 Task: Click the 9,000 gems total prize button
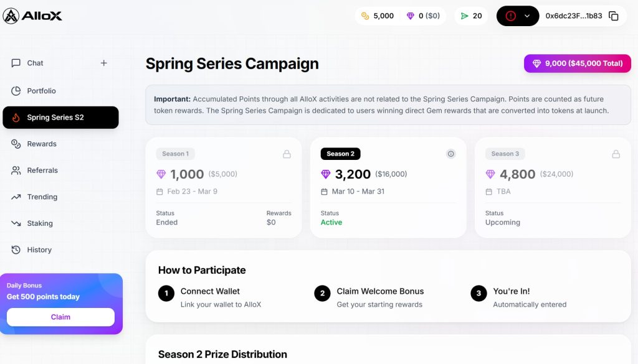[577, 63]
